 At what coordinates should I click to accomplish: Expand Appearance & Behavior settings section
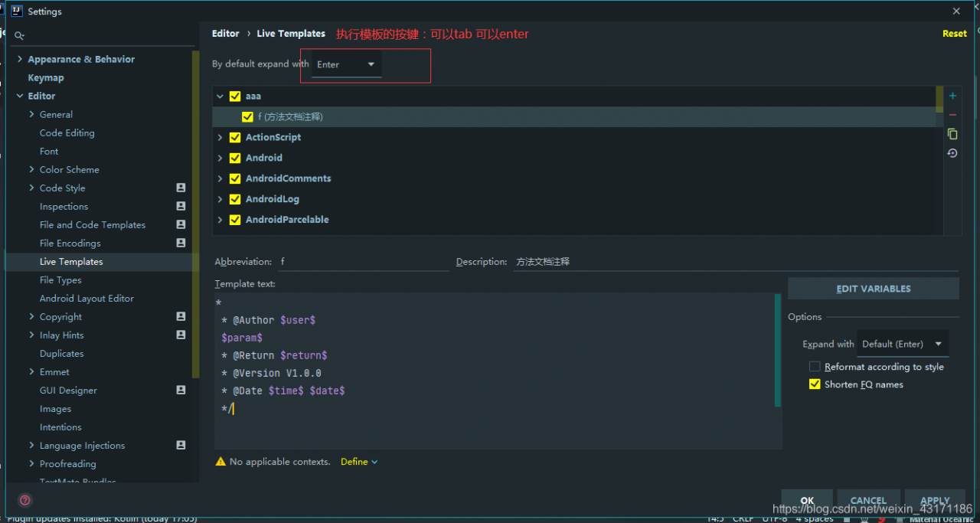20,59
